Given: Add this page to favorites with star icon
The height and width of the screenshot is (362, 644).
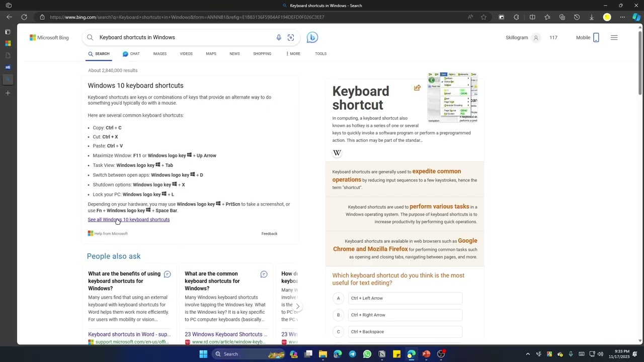Looking at the screenshot, I should coord(484,17).
